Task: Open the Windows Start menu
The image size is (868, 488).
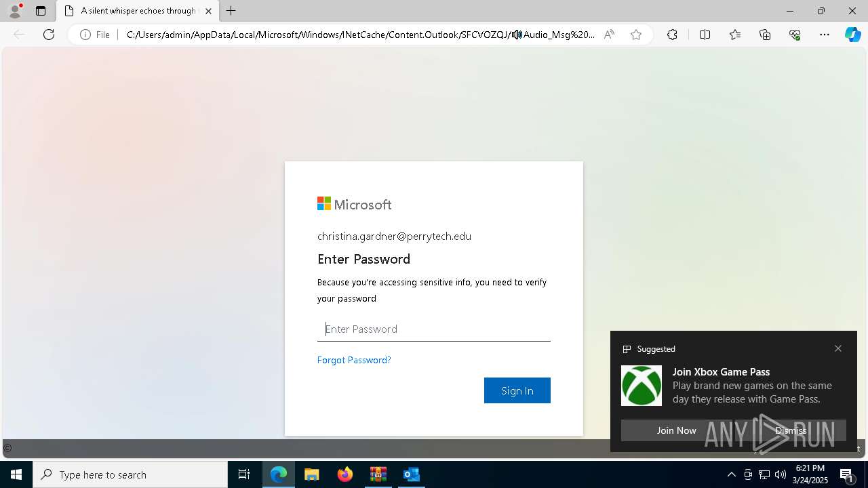Action: pos(16,474)
